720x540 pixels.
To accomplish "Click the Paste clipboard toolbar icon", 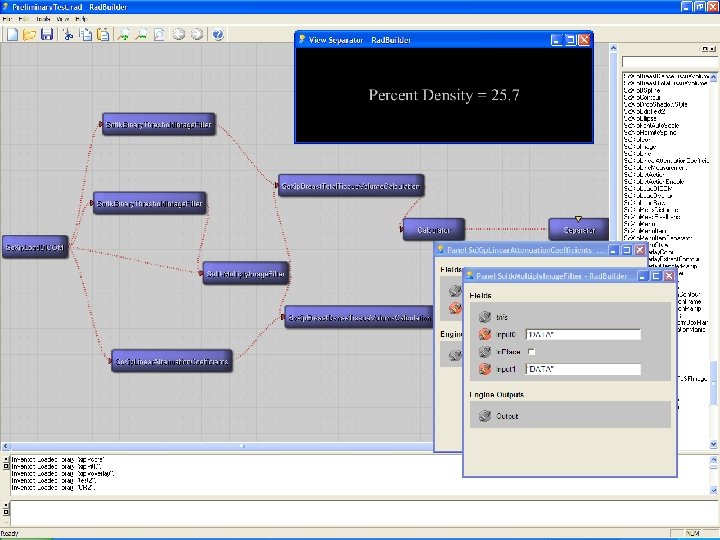I will coord(103,34).
